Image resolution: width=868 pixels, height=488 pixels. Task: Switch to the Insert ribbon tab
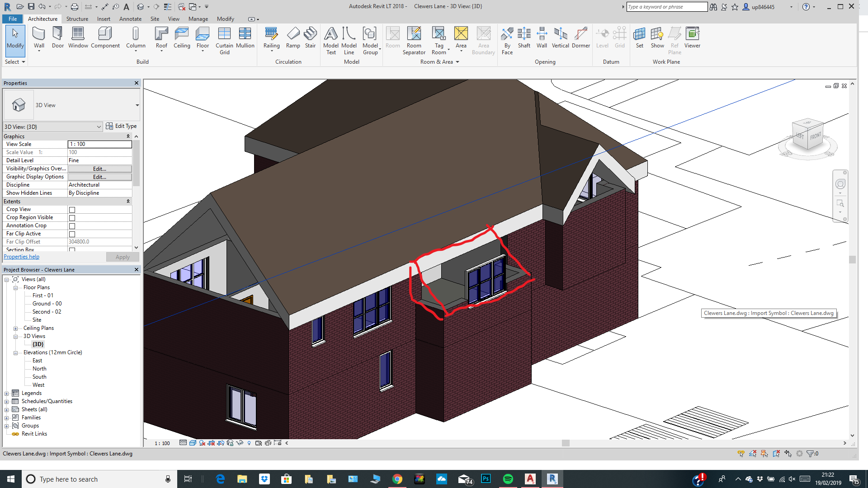tap(104, 19)
